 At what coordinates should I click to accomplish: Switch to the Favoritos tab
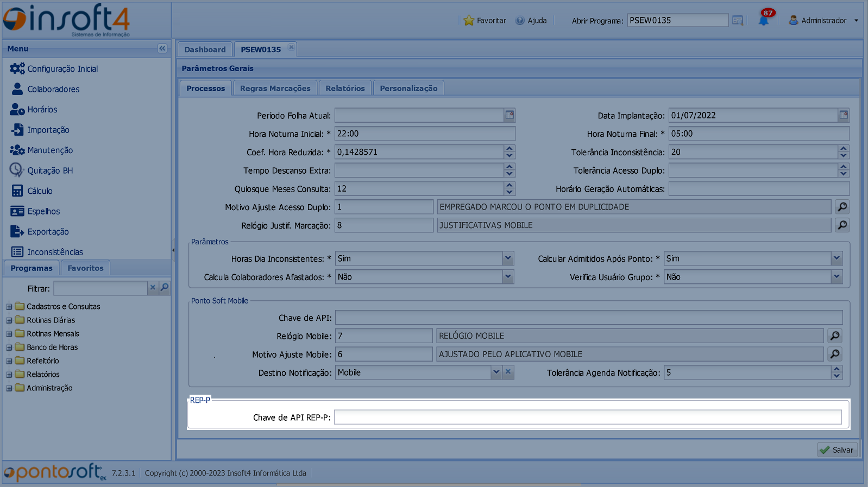85,268
